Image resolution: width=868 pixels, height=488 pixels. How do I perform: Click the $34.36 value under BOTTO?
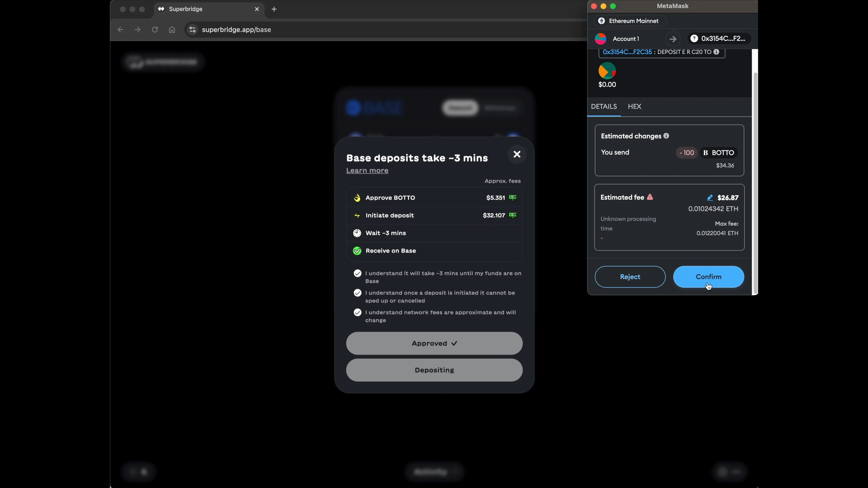725,165
